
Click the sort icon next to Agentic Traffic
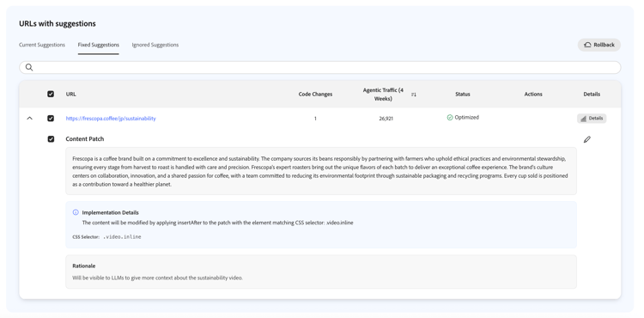[414, 95]
